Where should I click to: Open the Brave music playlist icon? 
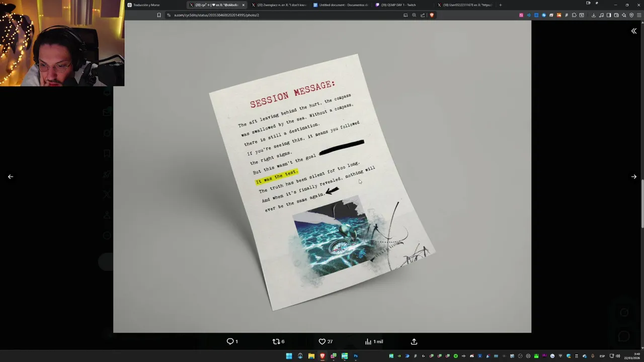[601, 15]
